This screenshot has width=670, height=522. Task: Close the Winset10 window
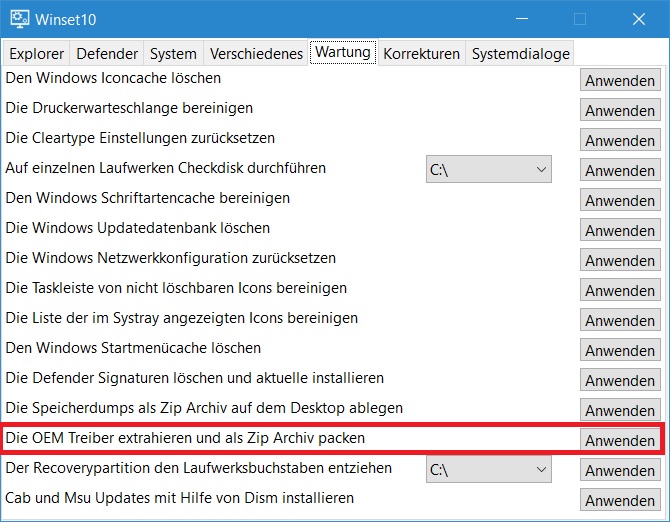pyautogui.click(x=639, y=19)
